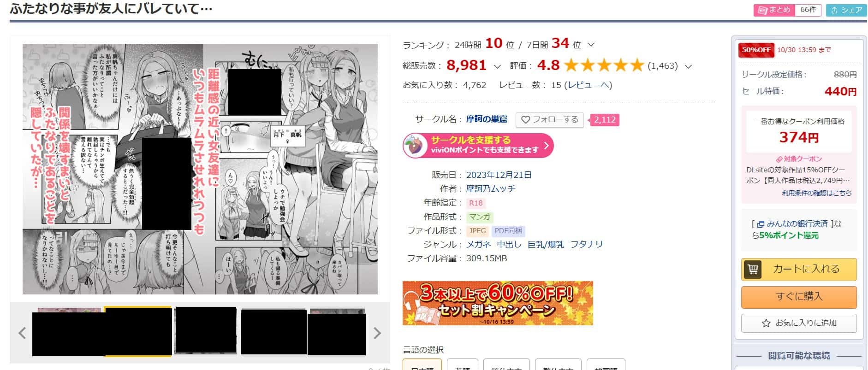This screenshot has width=868, height=370.
Task: Click the star icon on お気に入りに追加
Action: [x=766, y=323]
